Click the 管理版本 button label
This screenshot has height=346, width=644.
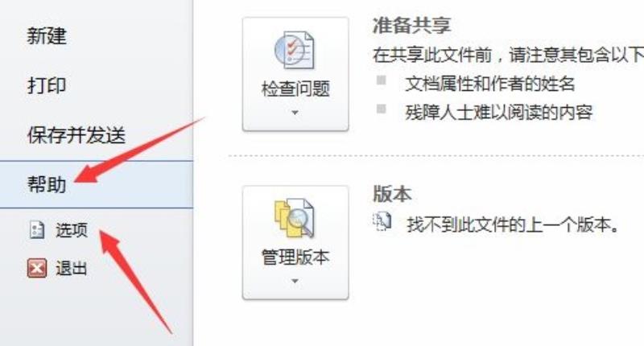pyautogui.click(x=295, y=257)
